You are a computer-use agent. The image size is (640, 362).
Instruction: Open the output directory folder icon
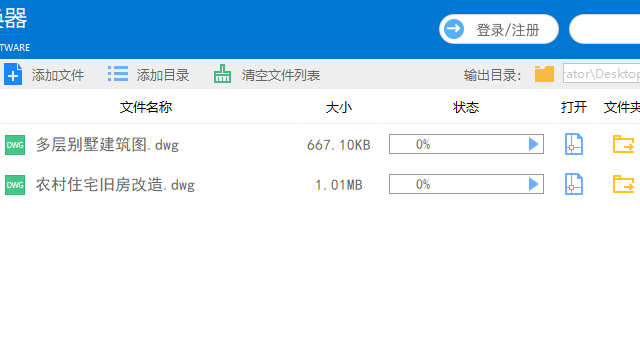[x=544, y=74]
